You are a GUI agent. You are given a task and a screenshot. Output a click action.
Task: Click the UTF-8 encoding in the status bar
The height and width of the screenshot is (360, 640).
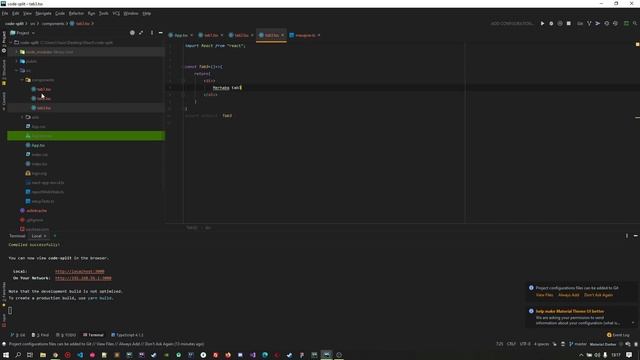click(x=525, y=344)
